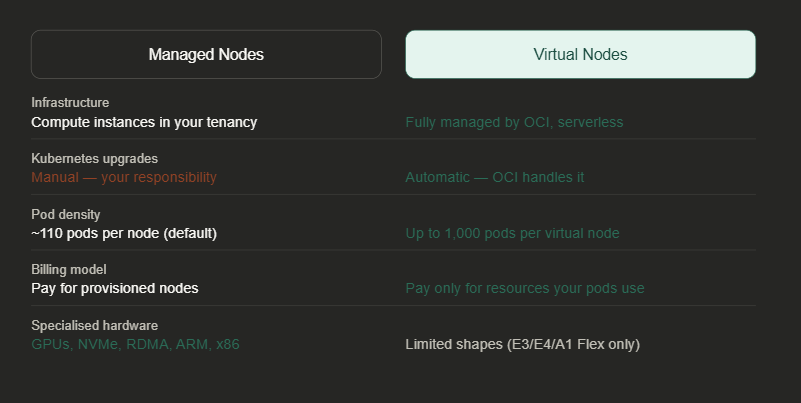Click the Pod density row label
The height and width of the screenshot is (403, 801).
coord(66,214)
